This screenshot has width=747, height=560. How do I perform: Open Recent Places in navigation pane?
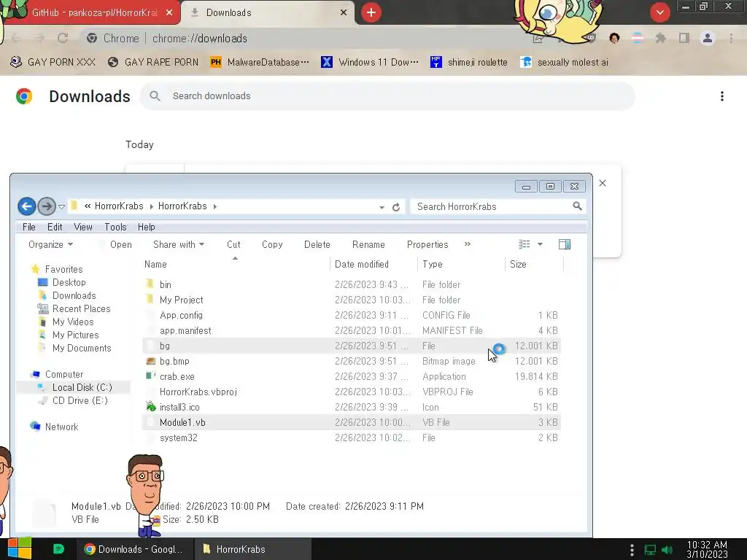pos(81,308)
